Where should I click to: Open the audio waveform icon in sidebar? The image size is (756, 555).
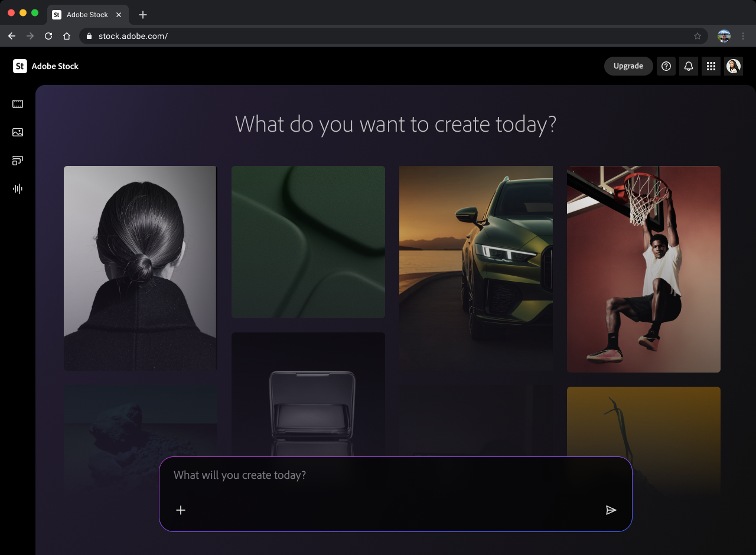[18, 189]
